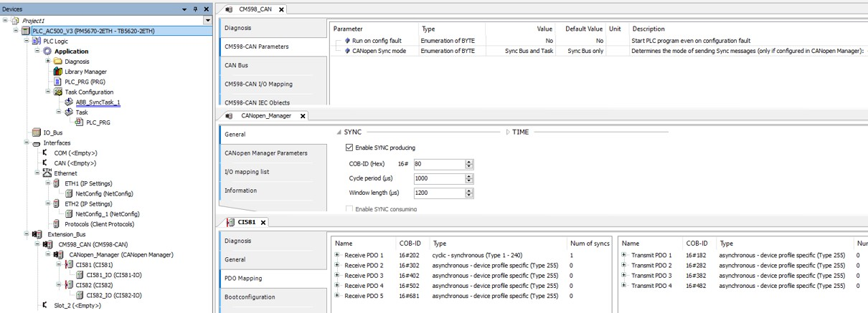Viewport: 868px width, 313px height.
Task: Select the PLC_PRG (PRG) program icon
Action: click(59, 82)
